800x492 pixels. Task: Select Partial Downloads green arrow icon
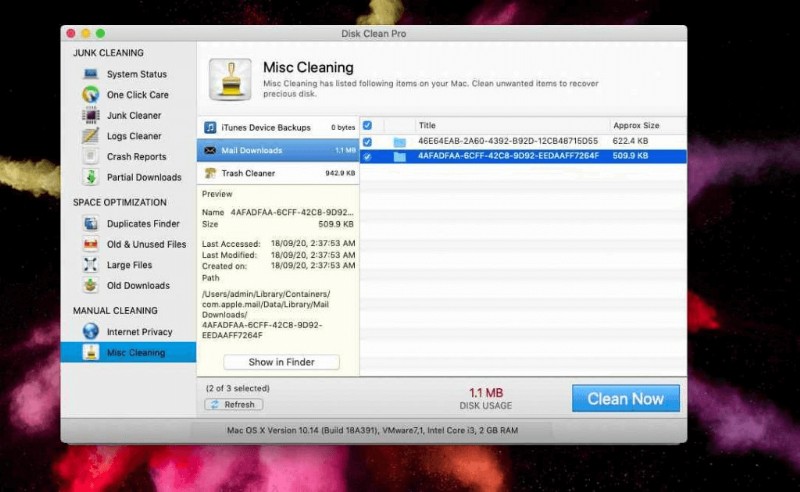91,177
